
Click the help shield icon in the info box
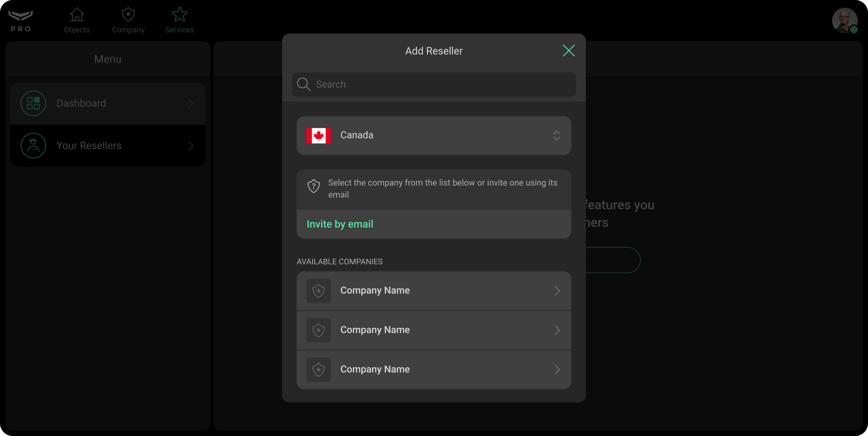(313, 186)
